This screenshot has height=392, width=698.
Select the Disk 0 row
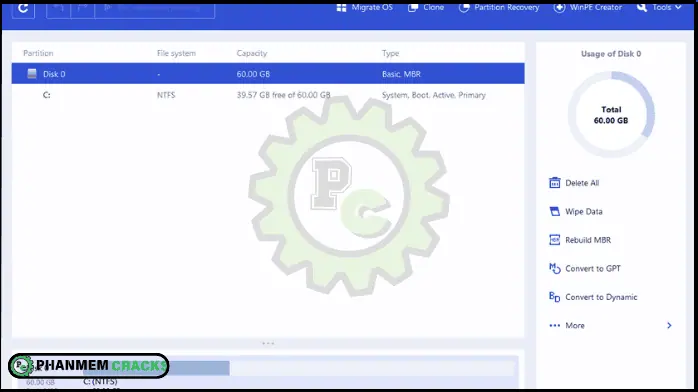pos(268,74)
